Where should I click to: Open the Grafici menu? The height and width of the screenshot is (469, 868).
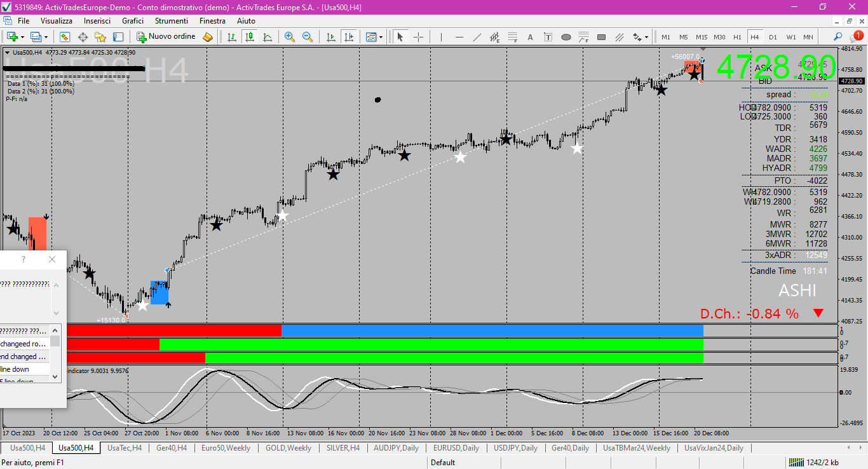click(x=133, y=21)
